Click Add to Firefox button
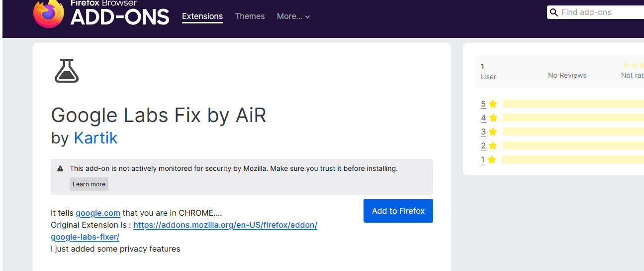The image size is (644, 271). coord(398,211)
